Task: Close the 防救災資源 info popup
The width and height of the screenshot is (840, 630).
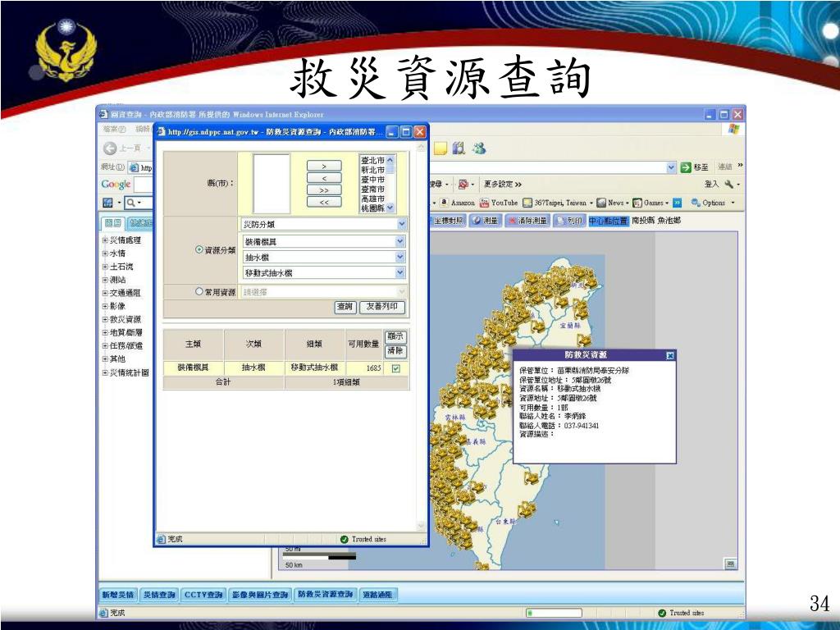Action: (x=669, y=355)
